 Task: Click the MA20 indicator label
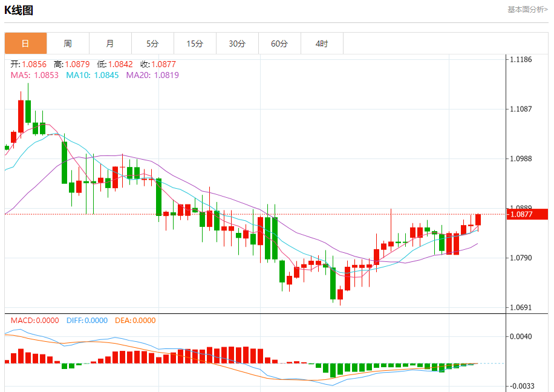[152, 75]
